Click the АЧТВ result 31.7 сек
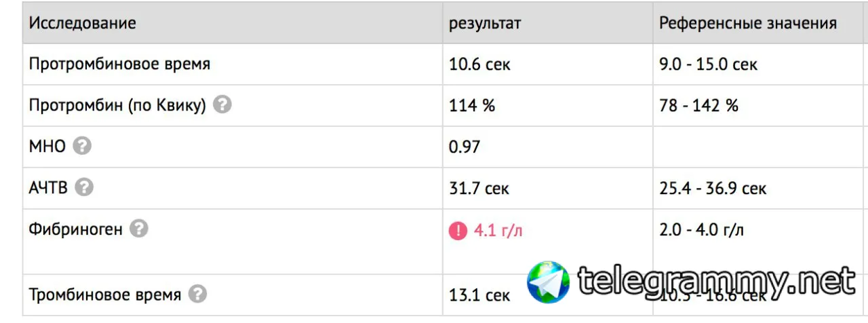868x323 pixels. (479, 188)
